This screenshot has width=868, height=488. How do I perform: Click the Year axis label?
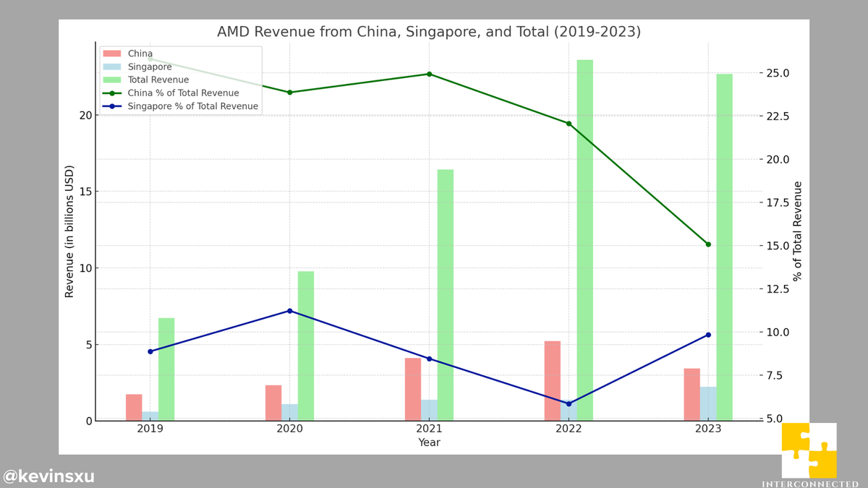429,442
